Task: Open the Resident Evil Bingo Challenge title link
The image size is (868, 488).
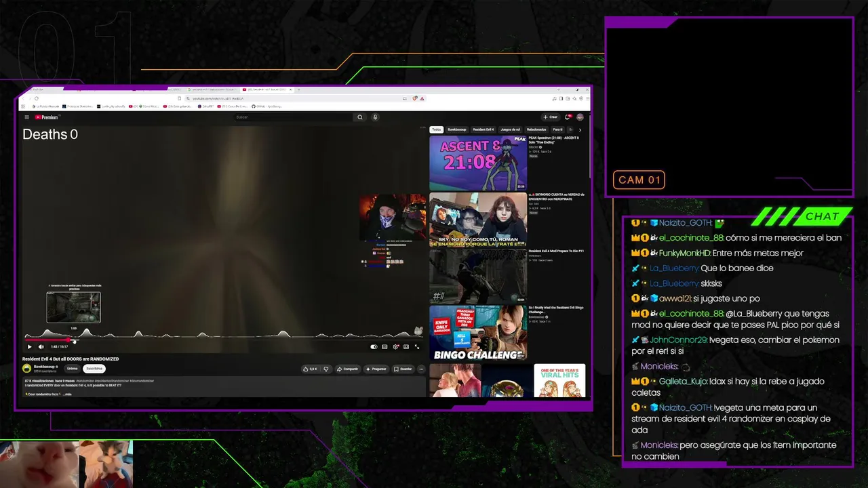Action: pyautogui.click(x=556, y=310)
